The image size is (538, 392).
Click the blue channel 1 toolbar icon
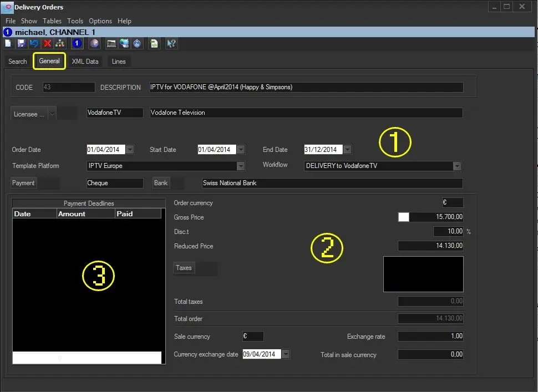click(x=77, y=43)
